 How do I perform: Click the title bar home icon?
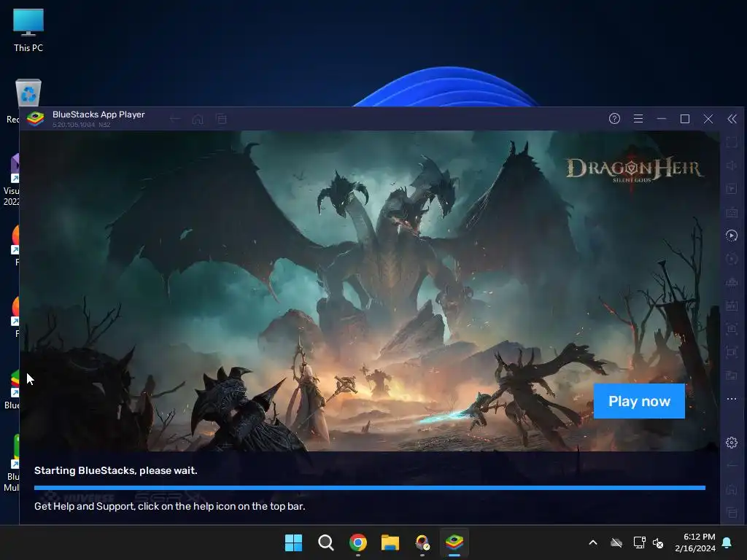point(198,119)
